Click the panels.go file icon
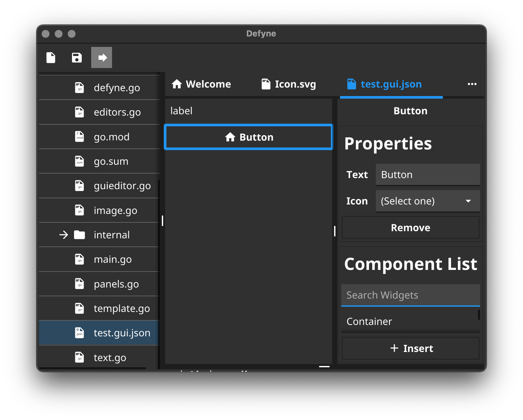Viewport: 523px width, 420px height. (x=79, y=284)
